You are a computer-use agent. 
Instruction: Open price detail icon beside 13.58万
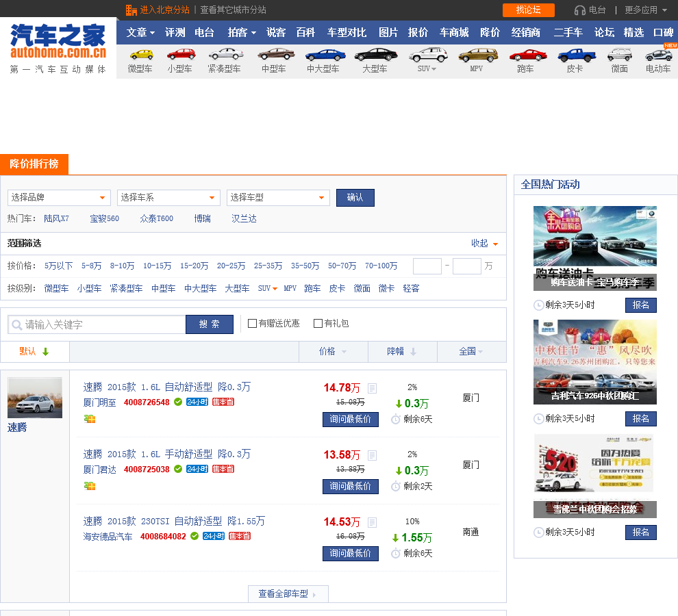point(372,455)
